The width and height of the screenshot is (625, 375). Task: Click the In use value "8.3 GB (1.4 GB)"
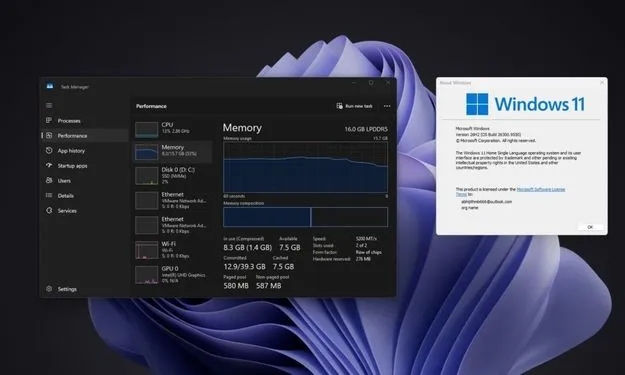tap(247, 247)
